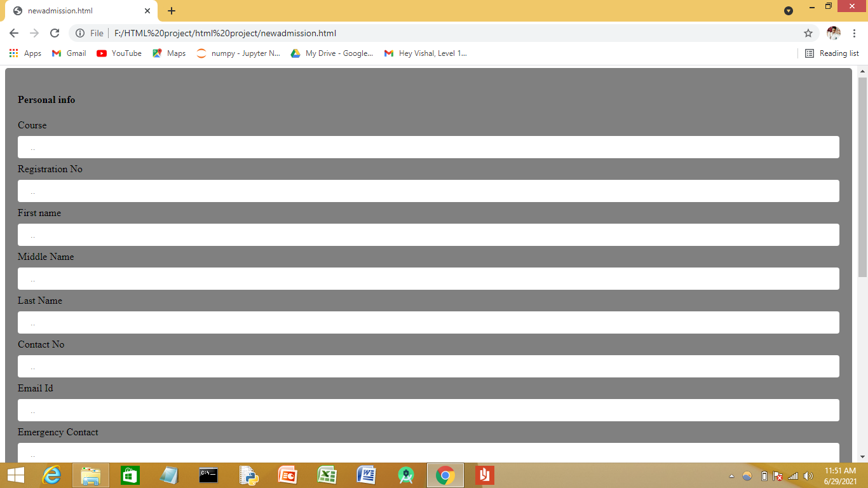Select the newadmission.html browser tab

pyautogui.click(x=76, y=11)
